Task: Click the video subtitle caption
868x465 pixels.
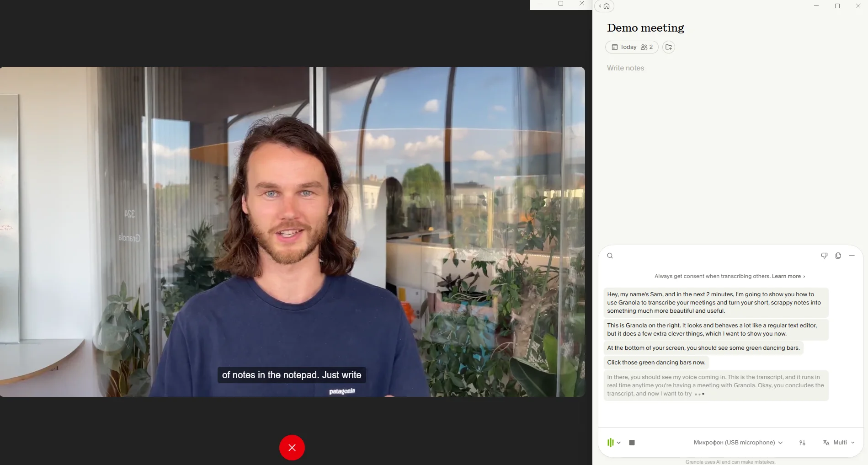Action: point(292,375)
